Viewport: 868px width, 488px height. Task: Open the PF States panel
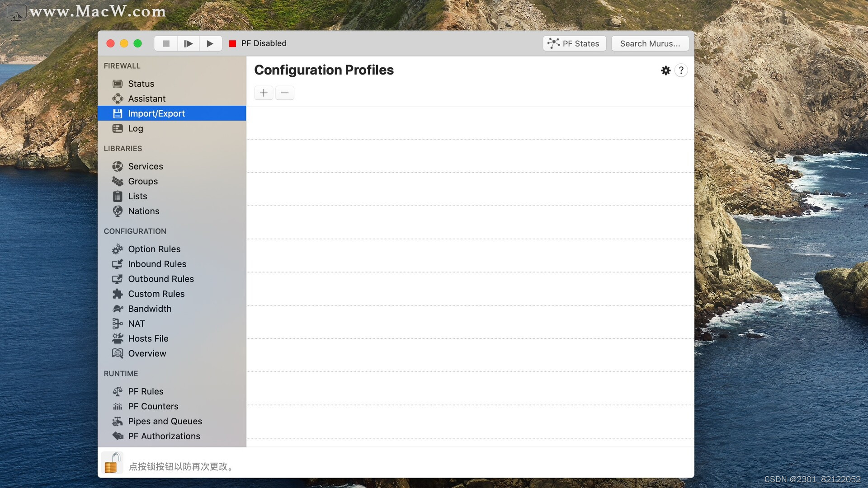point(574,43)
